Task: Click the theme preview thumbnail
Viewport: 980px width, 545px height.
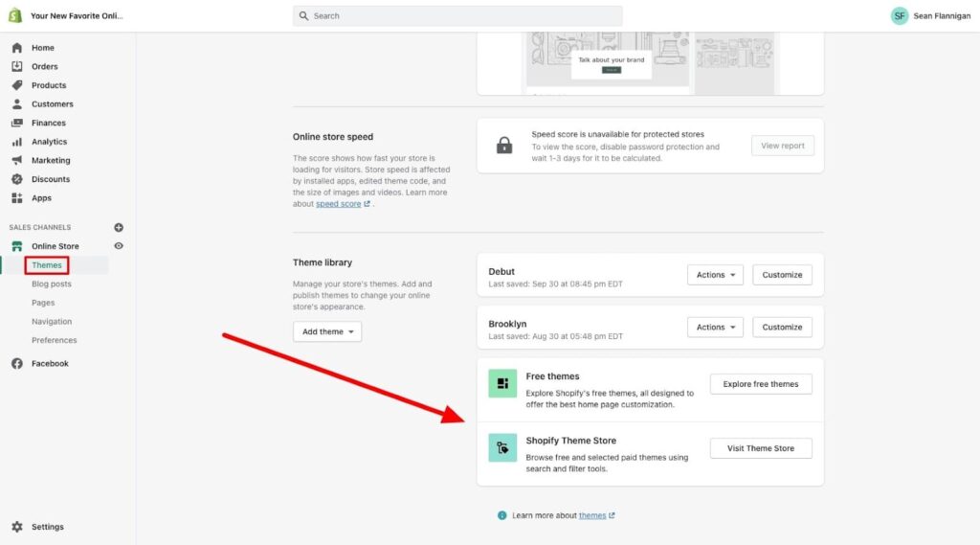Action: point(650,63)
